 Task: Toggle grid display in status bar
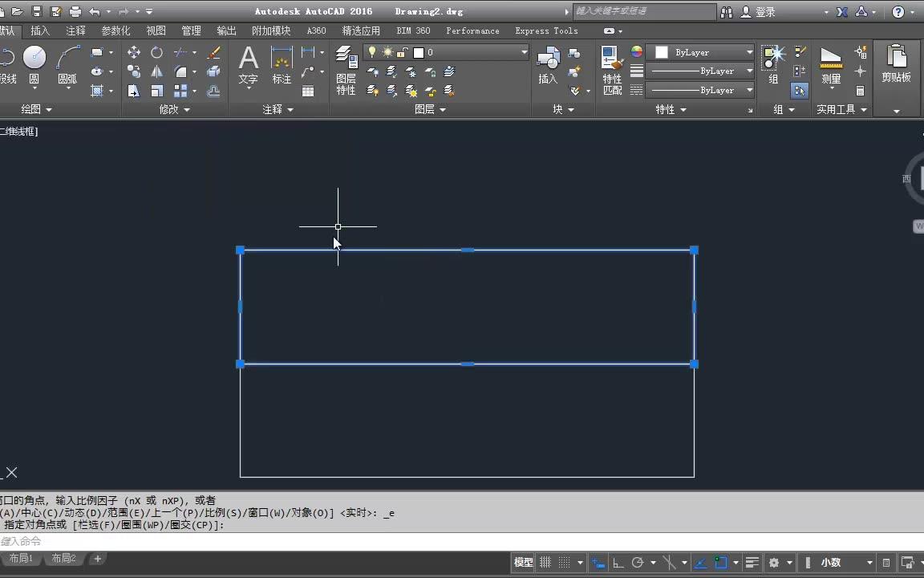(x=545, y=562)
